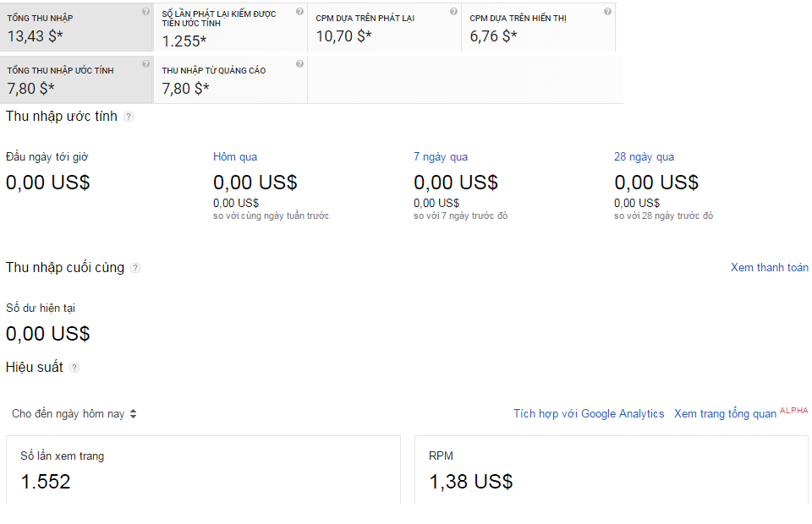Select the CPM dựa trên phát lại tab

point(384,27)
